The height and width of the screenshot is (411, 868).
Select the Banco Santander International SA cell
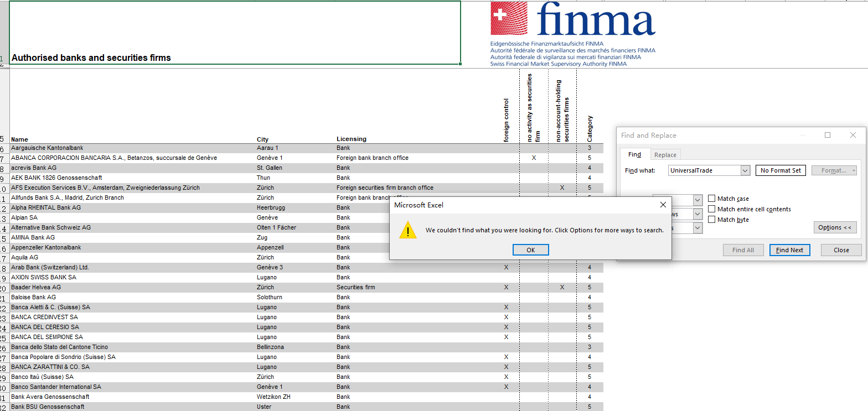[x=132, y=387]
